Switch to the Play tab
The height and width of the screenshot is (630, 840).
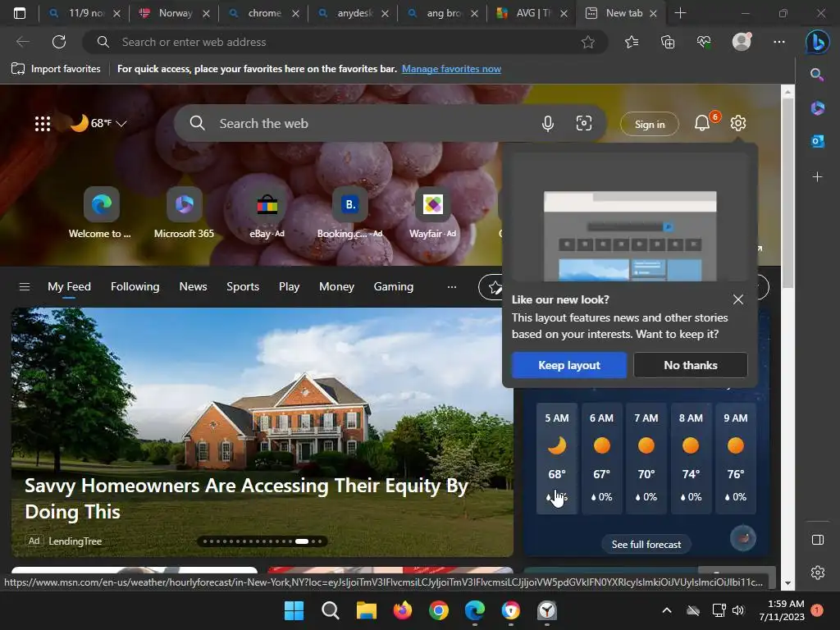pos(289,286)
